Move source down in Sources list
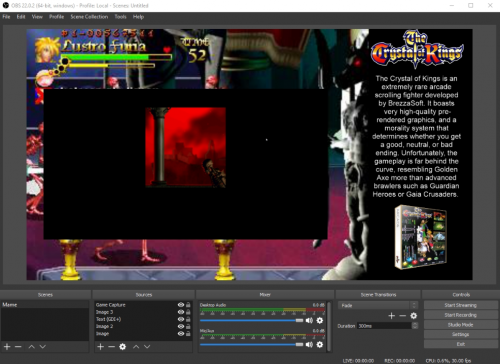 (x=147, y=347)
